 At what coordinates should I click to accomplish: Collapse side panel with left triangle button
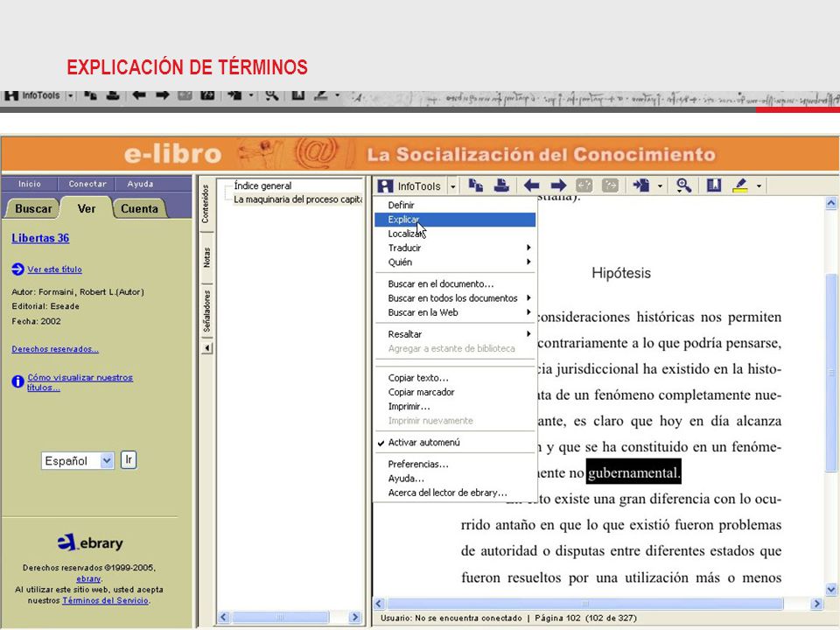(207, 348)
